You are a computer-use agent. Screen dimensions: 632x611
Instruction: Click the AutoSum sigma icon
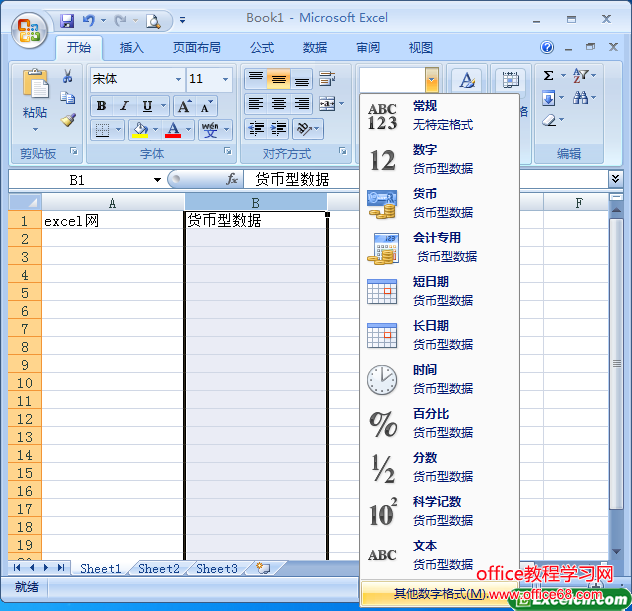pyautogui.click(x=548, y=75)
